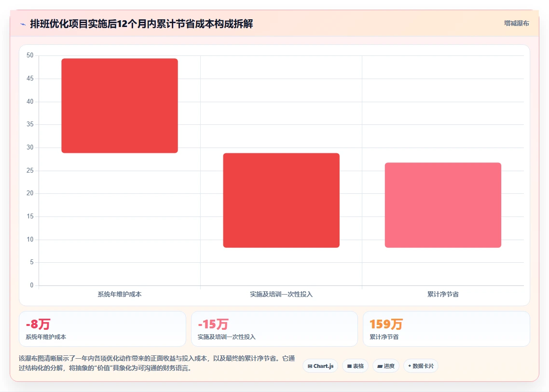Click y-axis tick label 25
This screenshot has width=549, height=392.
click(x=30, y=171)
